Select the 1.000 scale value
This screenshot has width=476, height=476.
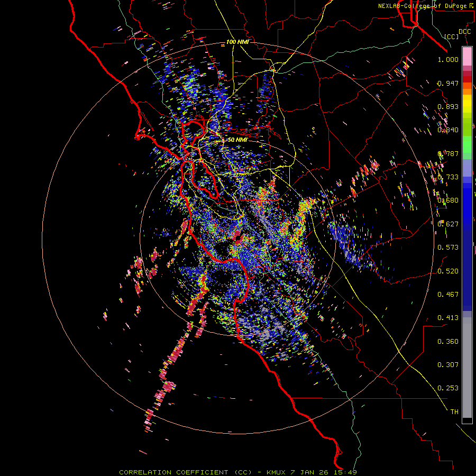448,59
